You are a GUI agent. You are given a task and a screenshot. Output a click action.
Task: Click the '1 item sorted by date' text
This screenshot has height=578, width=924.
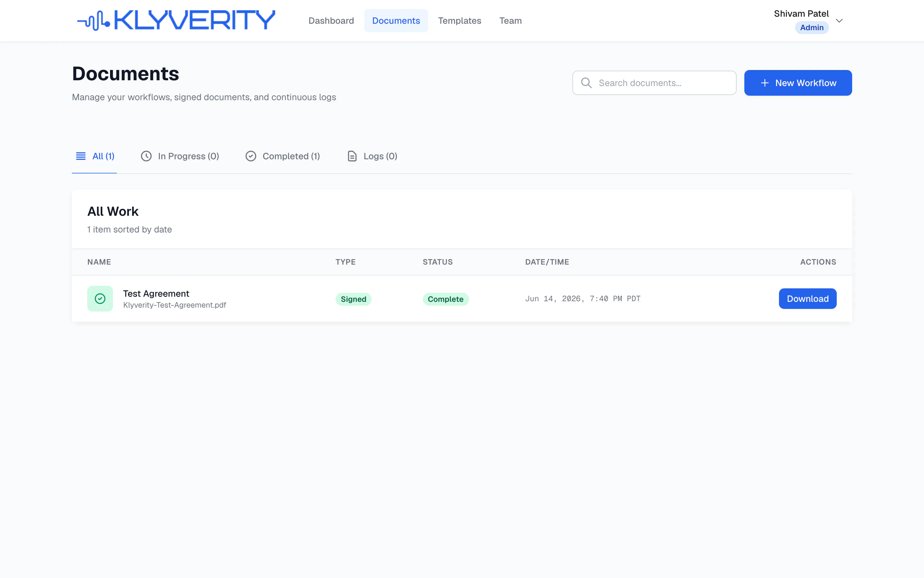(x=129, y=229)
